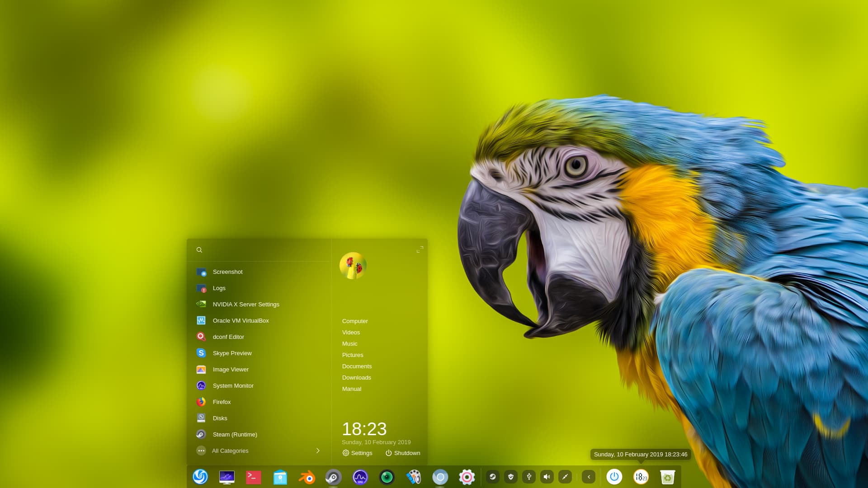Open Image Viewer from the list

tap(259, 369)
